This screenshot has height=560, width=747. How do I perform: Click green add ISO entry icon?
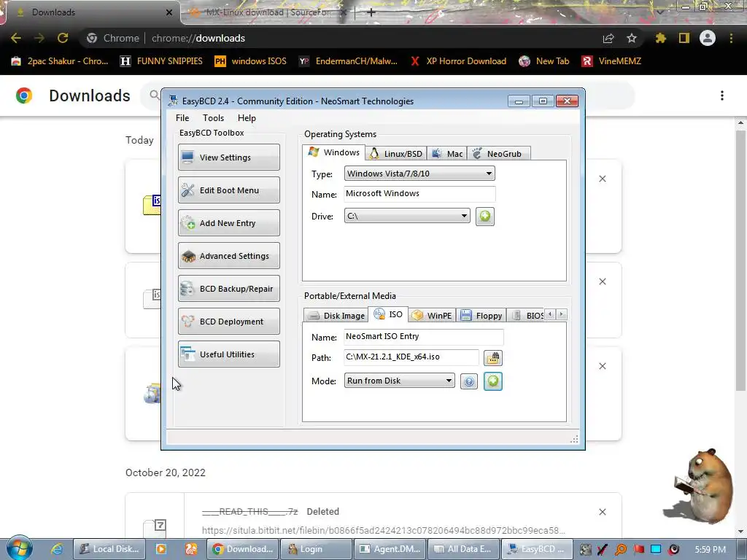pos(492,381)
